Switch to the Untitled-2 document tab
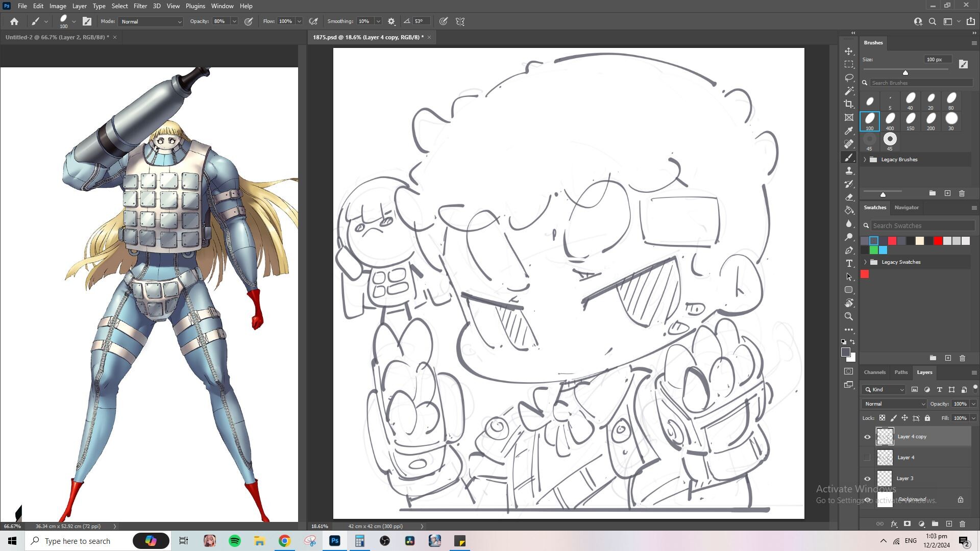The width and height of the screenshot is (980, 551). [57, 37]
